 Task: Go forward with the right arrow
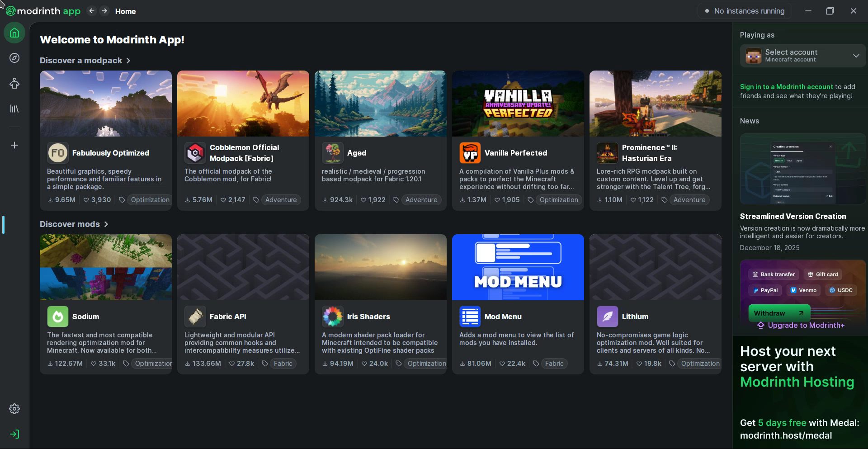pyautogui.click(x=104, y=11)
